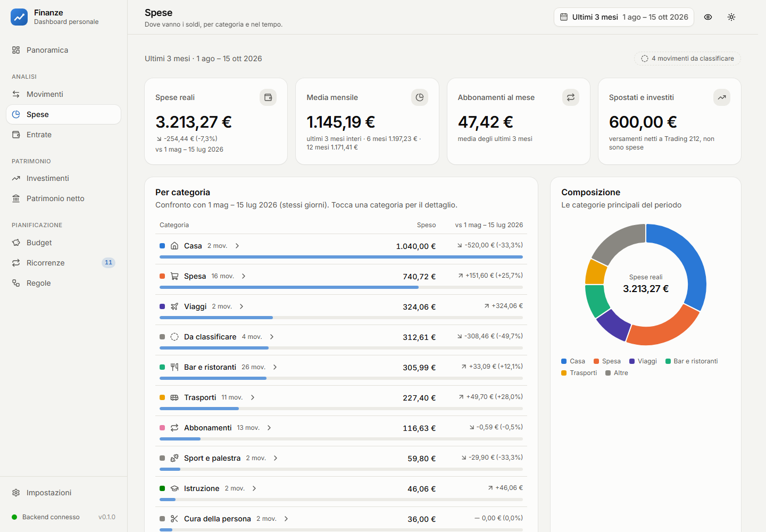This screenshot has height=532, width=766.
Task: Click the shopping cart icon in Spesa row
Action: pos(174,276)
